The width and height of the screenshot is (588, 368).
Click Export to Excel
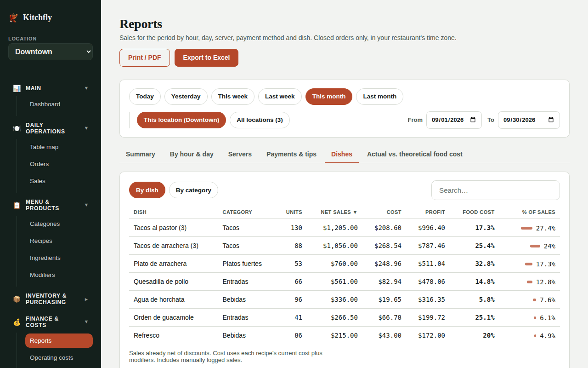click(x=206, y=57)
